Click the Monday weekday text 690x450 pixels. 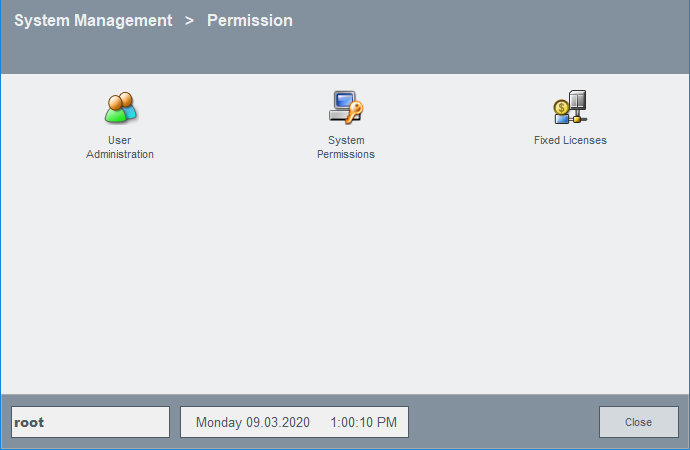coord(219,423)
